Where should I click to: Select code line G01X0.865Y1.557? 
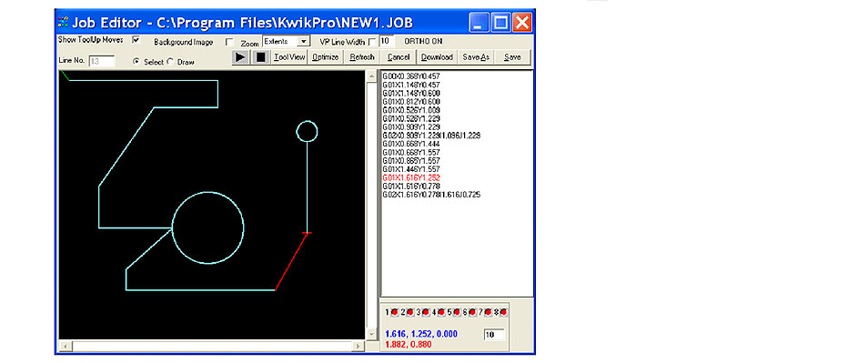(x=410, y=160)
